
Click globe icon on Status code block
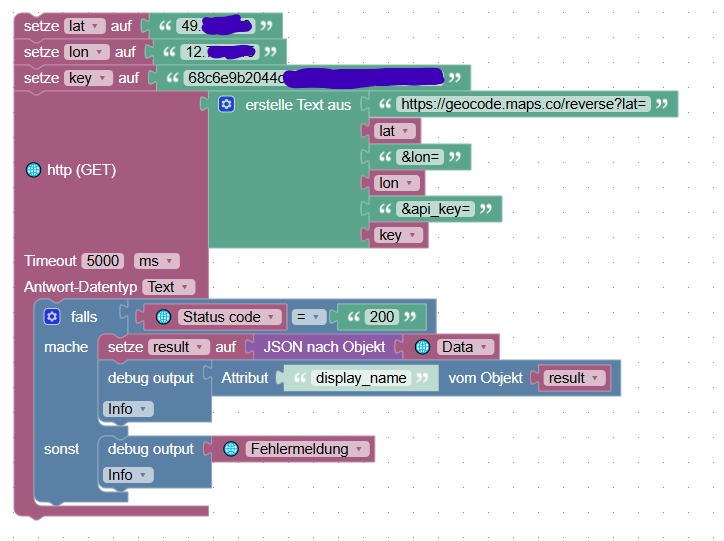point(163,317)
